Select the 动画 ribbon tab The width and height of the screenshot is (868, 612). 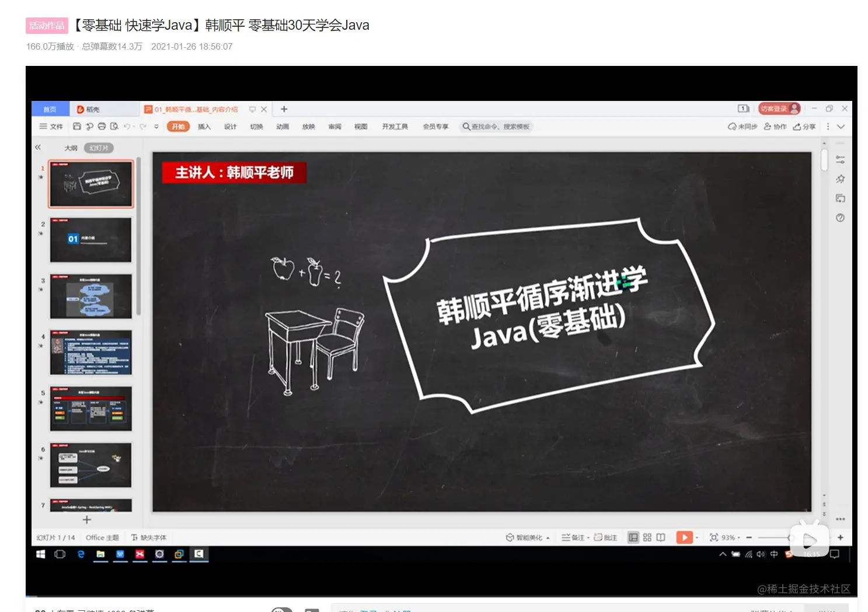tap(283, 127)
